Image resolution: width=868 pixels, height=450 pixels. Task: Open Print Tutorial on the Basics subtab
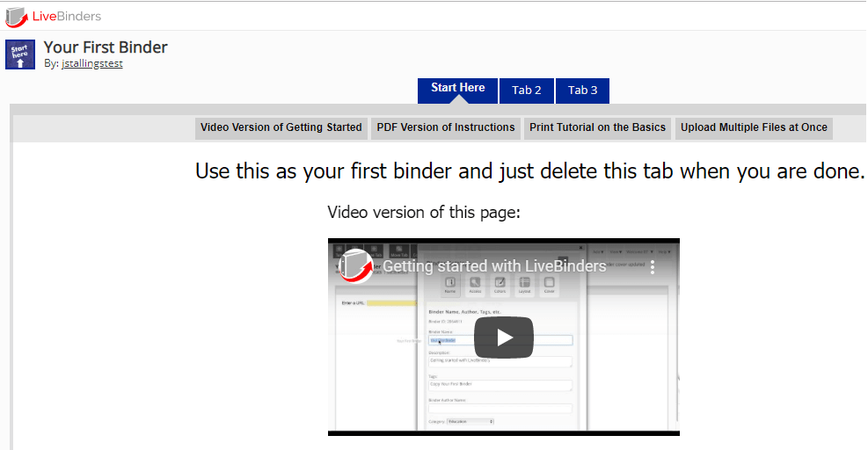[597, 127]
